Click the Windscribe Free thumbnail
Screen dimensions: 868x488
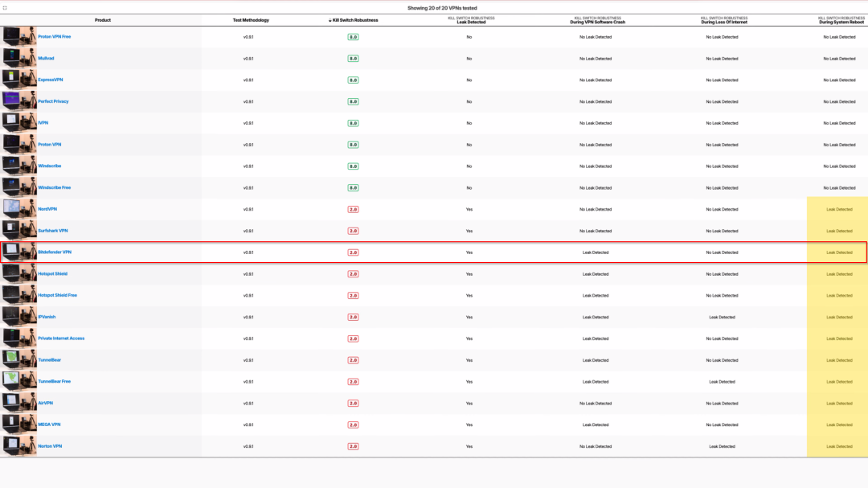pyautogui.click(x=19, y=188)
